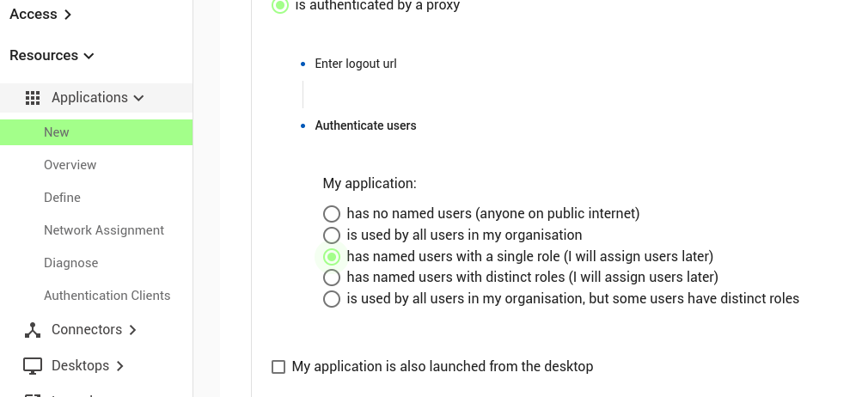The height and width of the screenshot is (397, 868).
Task: Select 'has named users with a single role'
Action: (332, 257)
